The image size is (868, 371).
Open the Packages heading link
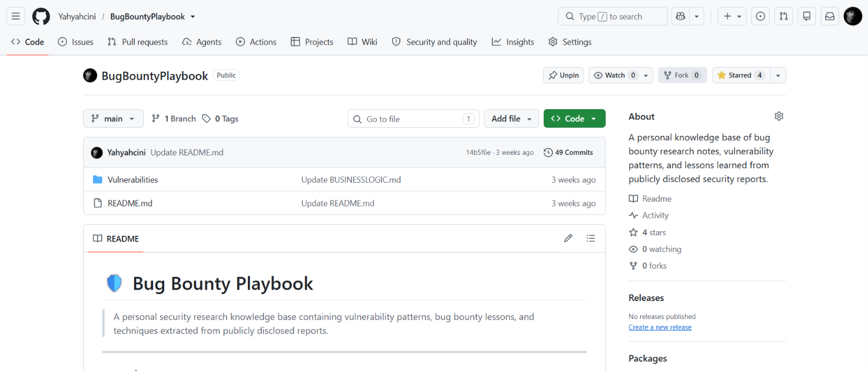coord(648,358)
